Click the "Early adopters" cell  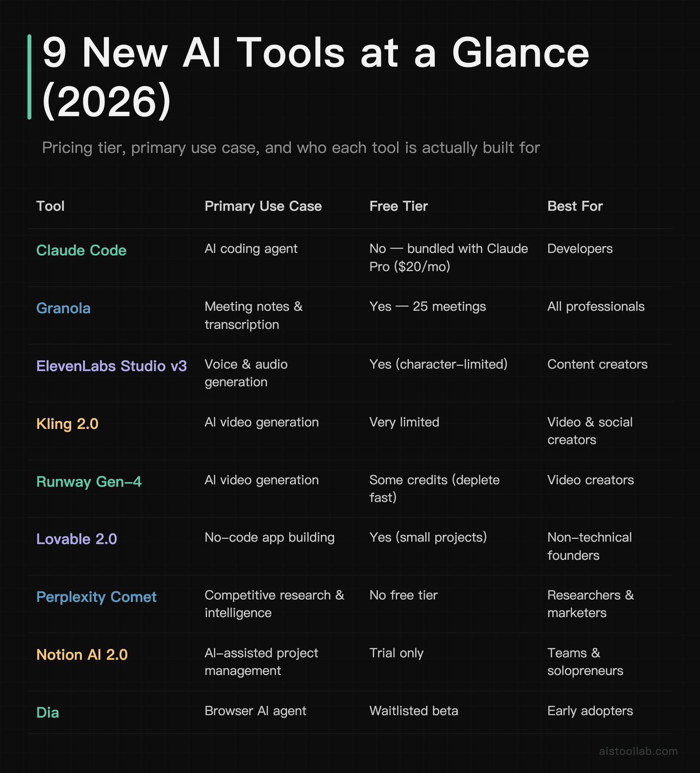click(x=590, y=711)
